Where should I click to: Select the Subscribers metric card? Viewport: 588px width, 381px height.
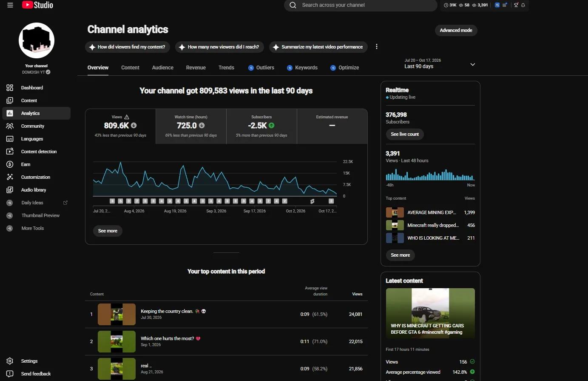click(x=261, y=126)
